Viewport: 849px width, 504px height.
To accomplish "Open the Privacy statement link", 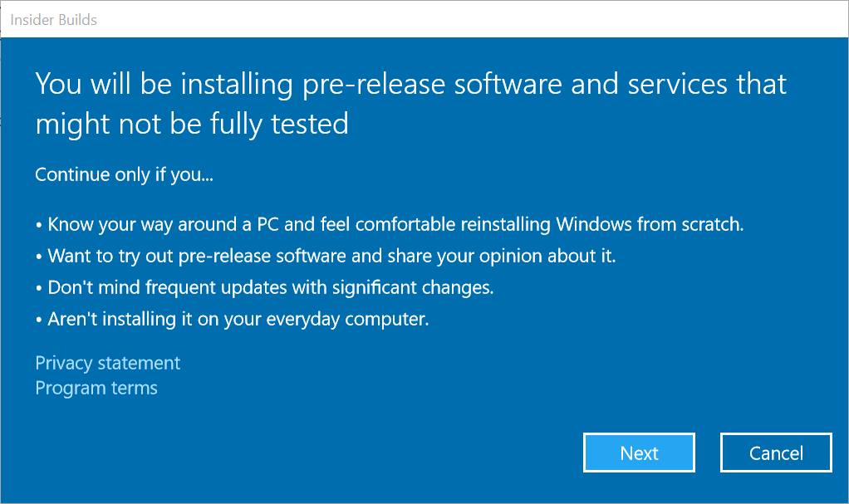I will coord(108,364).
